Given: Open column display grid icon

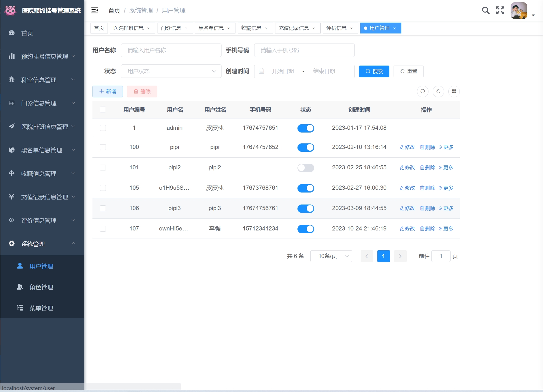Looking at the screenshot, I should pyautogui.click(x=454, y=92).
